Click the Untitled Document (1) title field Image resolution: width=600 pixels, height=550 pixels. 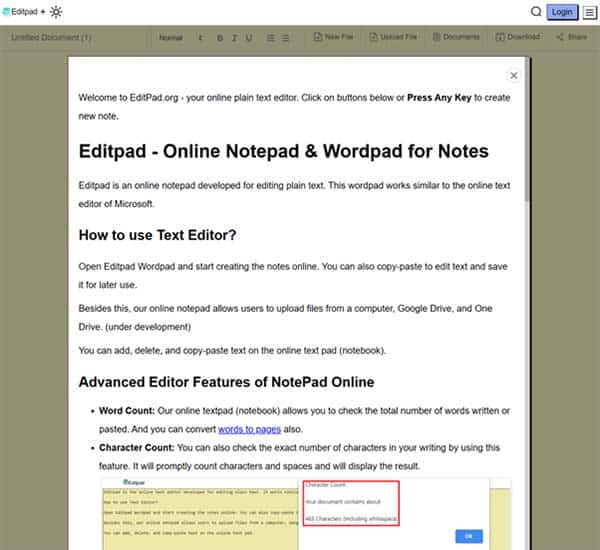pos(51,37)
